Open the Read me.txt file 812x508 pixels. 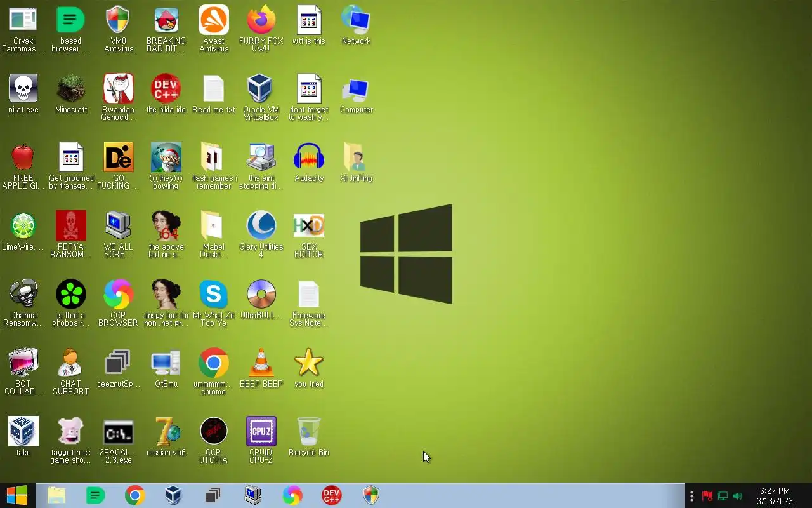tap(214, 89)
